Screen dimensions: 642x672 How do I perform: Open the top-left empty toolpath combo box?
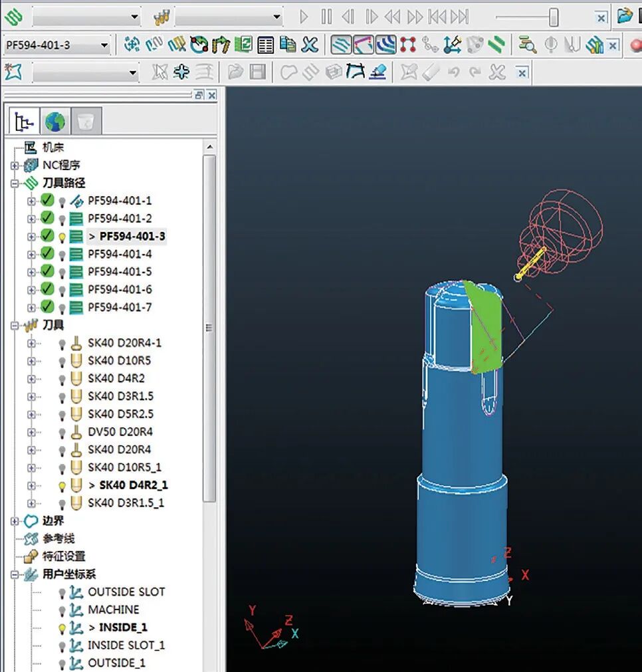[134, 17]
